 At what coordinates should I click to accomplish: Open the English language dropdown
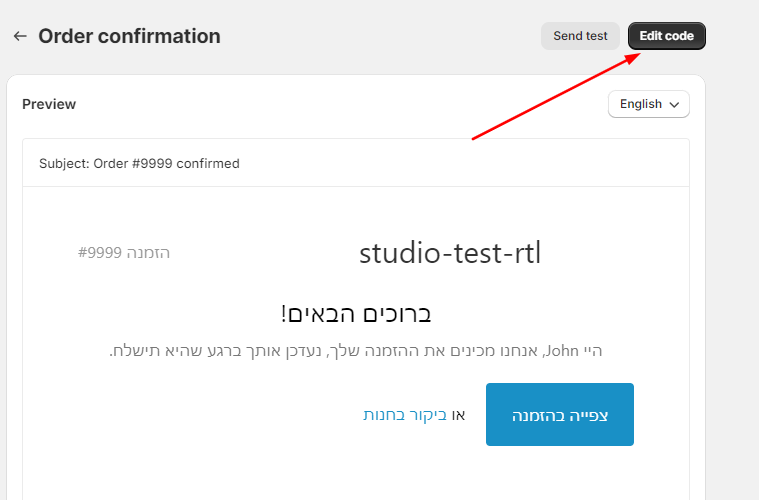pyautogui.click(x=649, y=104)
